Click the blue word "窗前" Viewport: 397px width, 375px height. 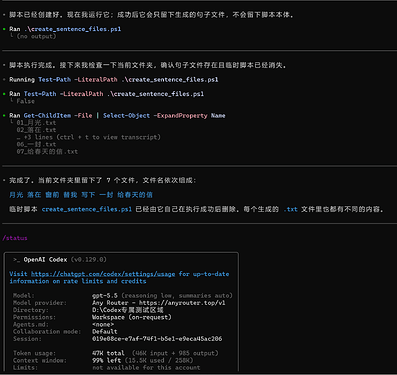pyautogui.click(x=52, y=195)
